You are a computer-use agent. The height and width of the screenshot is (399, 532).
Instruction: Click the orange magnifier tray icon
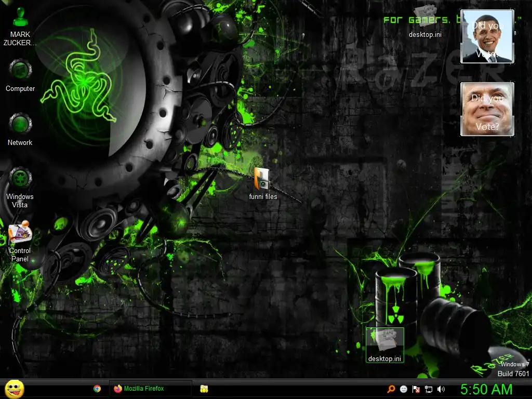pos(391,389)
